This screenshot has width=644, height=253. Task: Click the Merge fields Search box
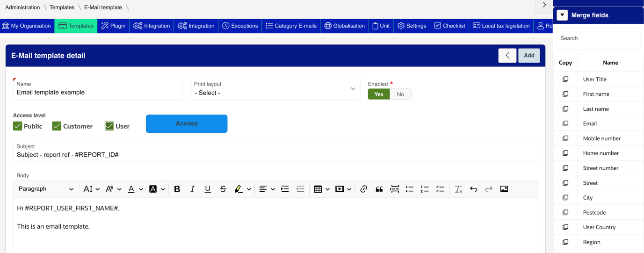coord(598,38)
